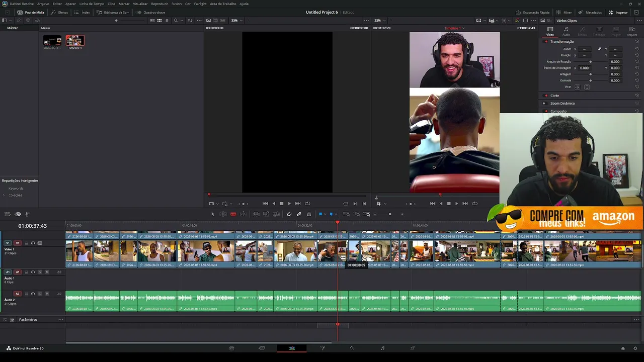The height and width of the screenshot is (362, 644).
Task: Open the Edit page in bottom bar
Action: pyautogui.click(x=292, y=348)
